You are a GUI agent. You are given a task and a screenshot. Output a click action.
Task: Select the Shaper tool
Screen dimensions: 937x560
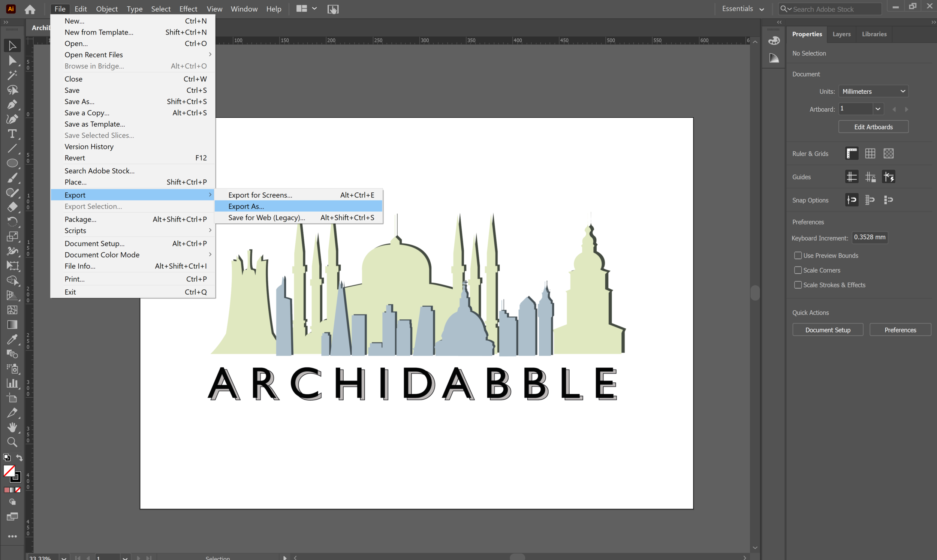[12, 192]
